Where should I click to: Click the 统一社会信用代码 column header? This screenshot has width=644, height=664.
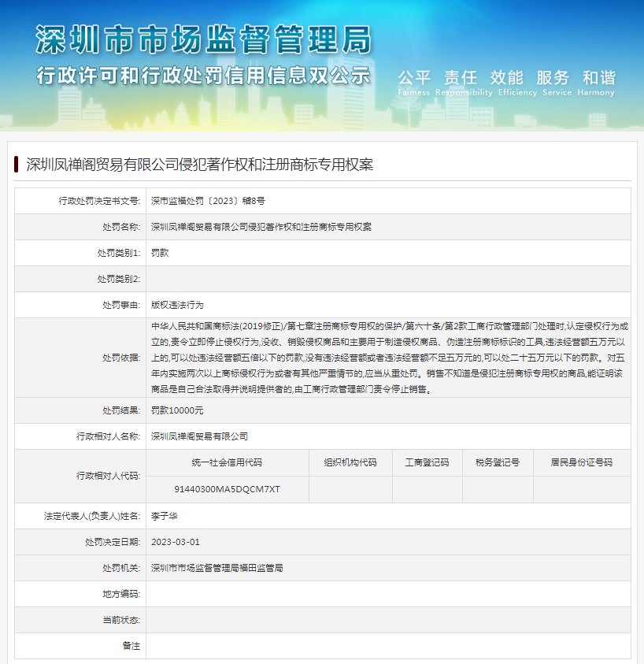point(227,462)
